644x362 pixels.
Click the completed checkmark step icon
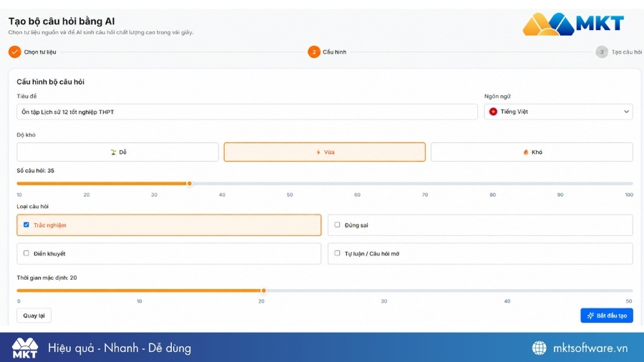[x=14, y=52]
